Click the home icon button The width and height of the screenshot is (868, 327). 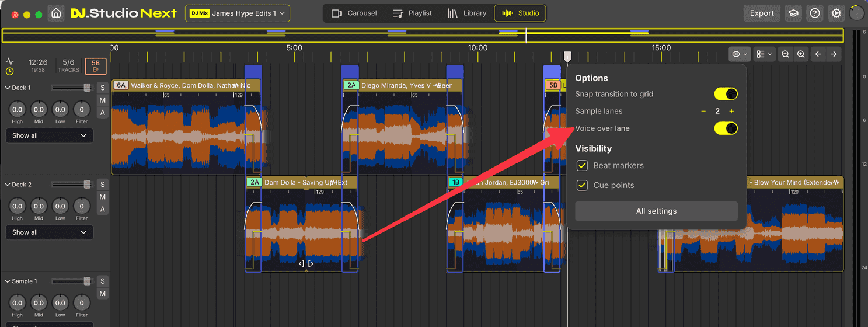(x=56, y=13)
